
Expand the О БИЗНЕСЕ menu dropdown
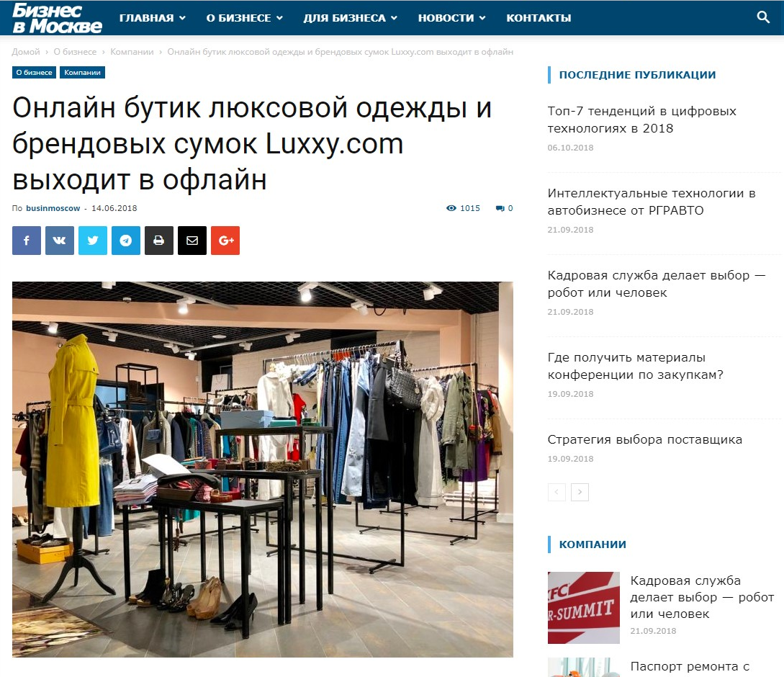(245, 18)
